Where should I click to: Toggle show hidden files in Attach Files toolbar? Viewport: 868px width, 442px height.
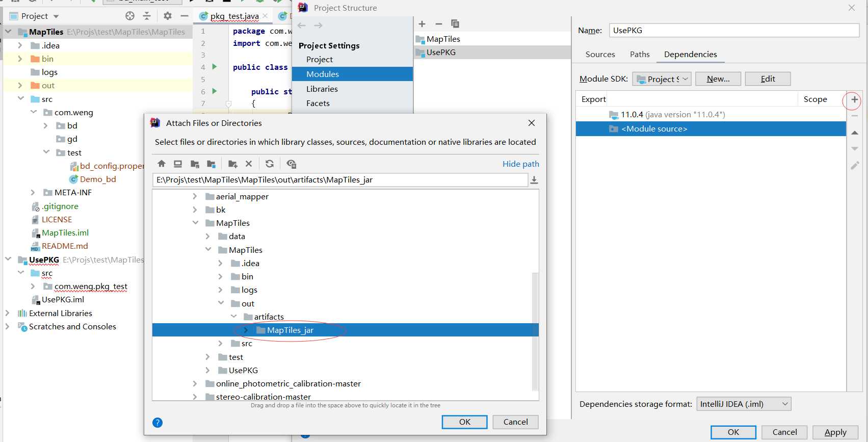(x=291, y=164)
